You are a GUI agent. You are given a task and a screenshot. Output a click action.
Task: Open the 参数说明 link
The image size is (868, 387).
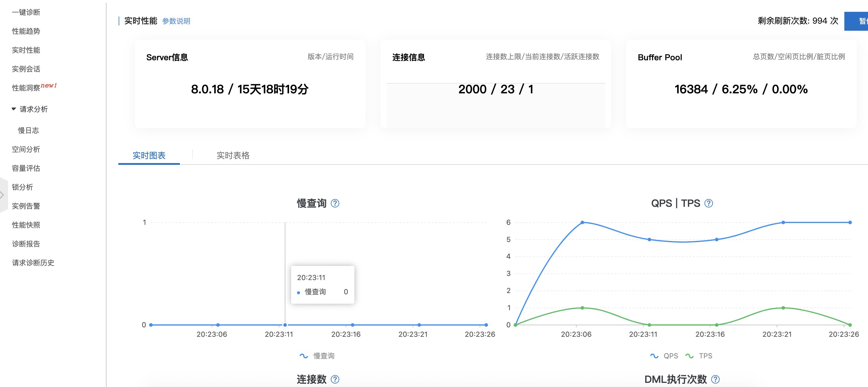pyautogui.click(x=176, y=21)
